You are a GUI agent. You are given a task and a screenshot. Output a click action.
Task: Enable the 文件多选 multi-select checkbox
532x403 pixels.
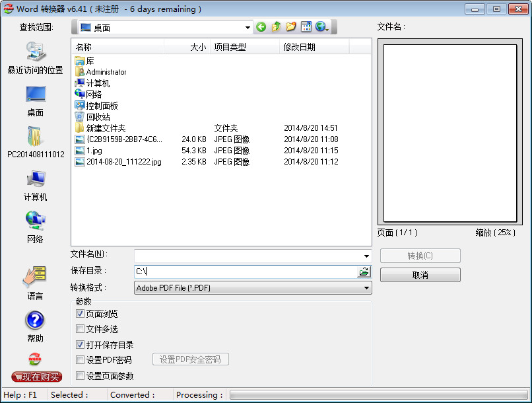(81, 329)
